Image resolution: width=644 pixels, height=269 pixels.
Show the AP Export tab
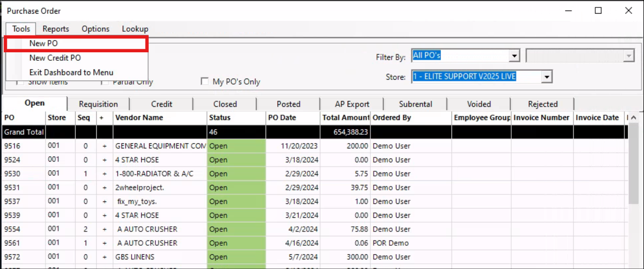click(x=352, y=104)
